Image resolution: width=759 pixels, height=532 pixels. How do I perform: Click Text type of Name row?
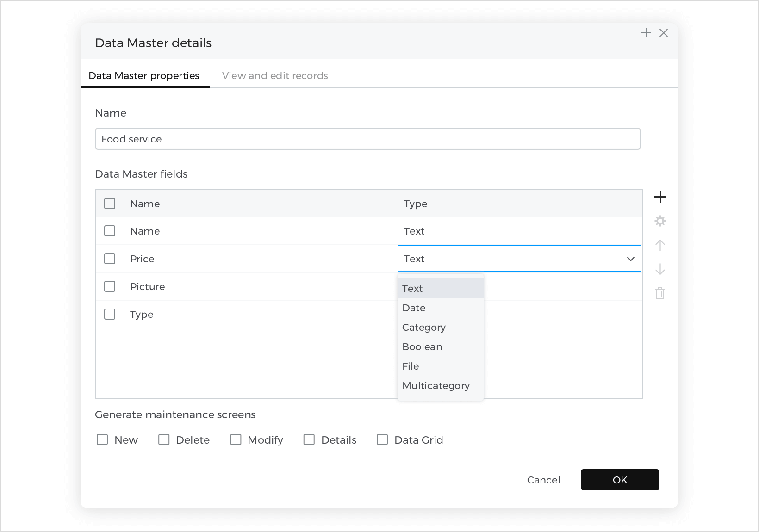(x=414, y=231)
